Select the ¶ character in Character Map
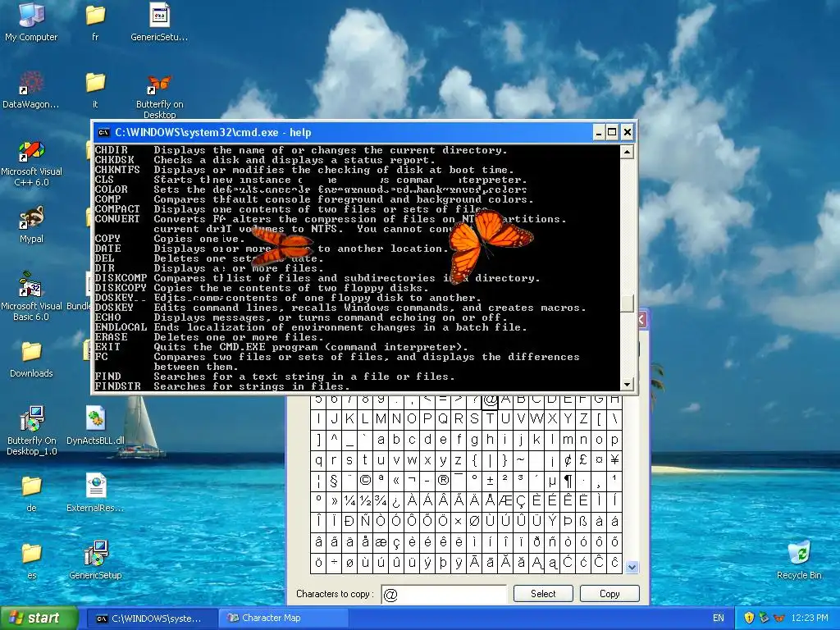Viewport: 840px width, 630px height. (568, 481)
